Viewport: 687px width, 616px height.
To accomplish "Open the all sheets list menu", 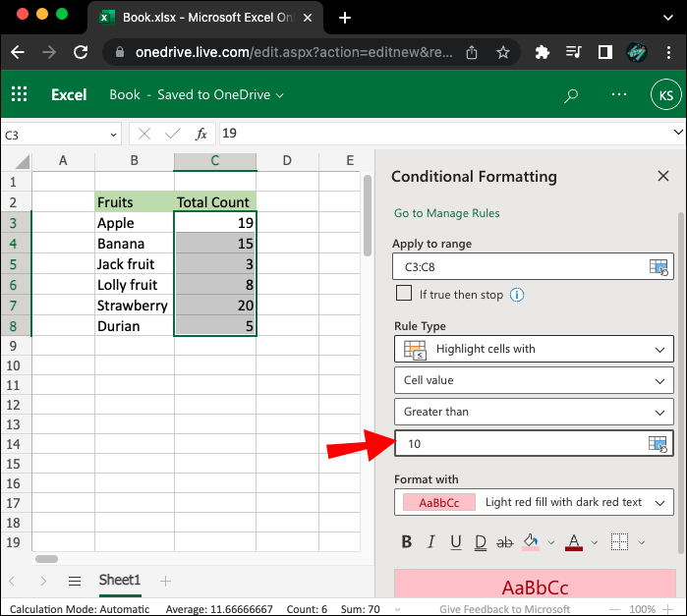I will [x=75, y=582].
